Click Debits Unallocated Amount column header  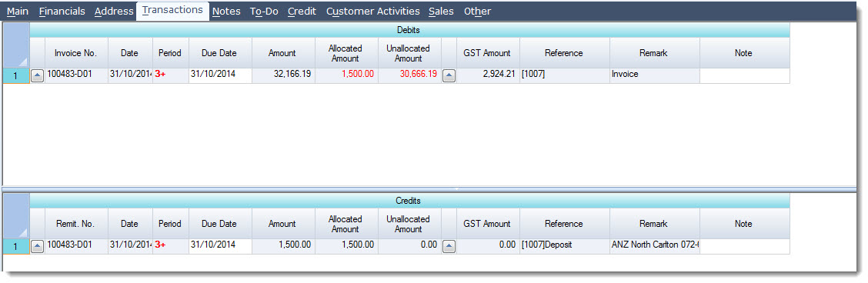[409, 53]
